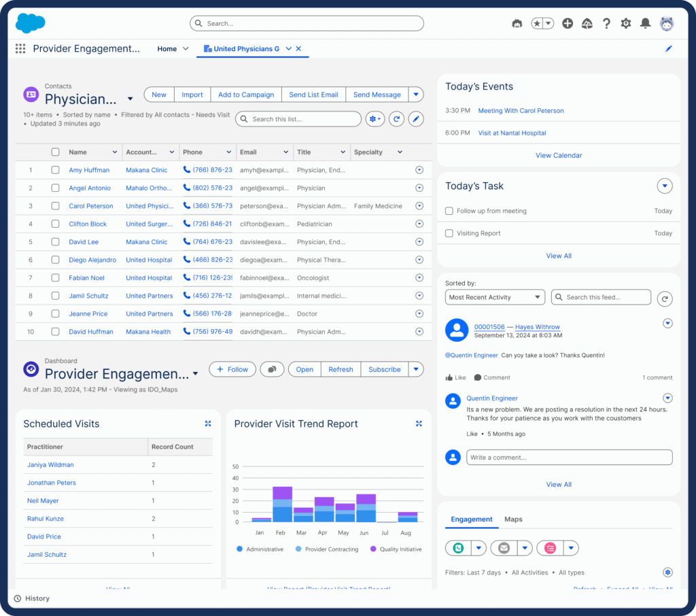696x616 pixels.
Task: Open the Janiya Wildman practitioner link
Action: tap(50, 464)
